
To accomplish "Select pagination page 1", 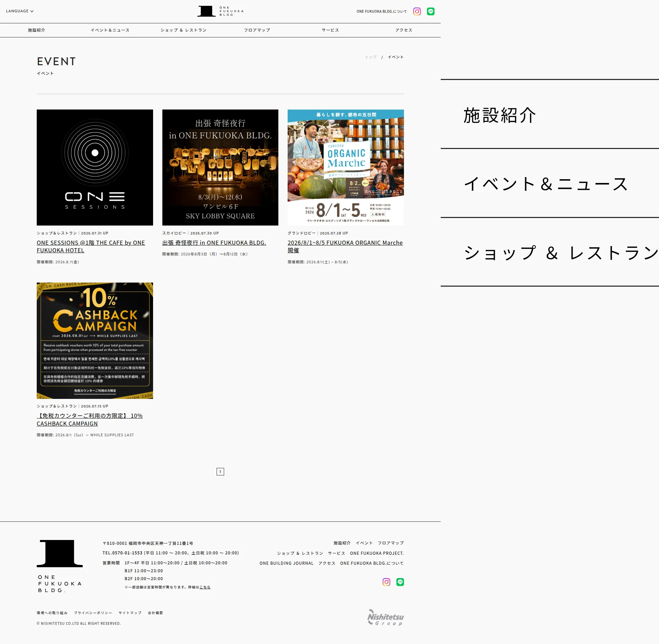I will [220, 472].
